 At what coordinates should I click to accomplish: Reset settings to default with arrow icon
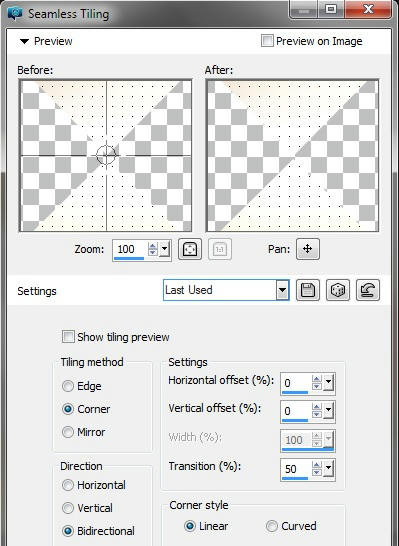pyautogui.click(x=368, y=290)
